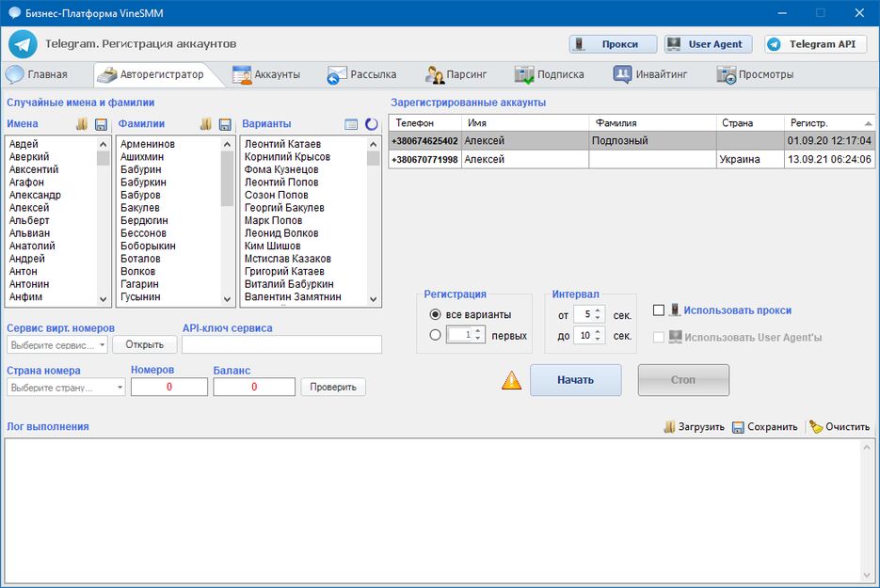
Task: Click 'Подлозный' surname cell
Action: point(652,141)
